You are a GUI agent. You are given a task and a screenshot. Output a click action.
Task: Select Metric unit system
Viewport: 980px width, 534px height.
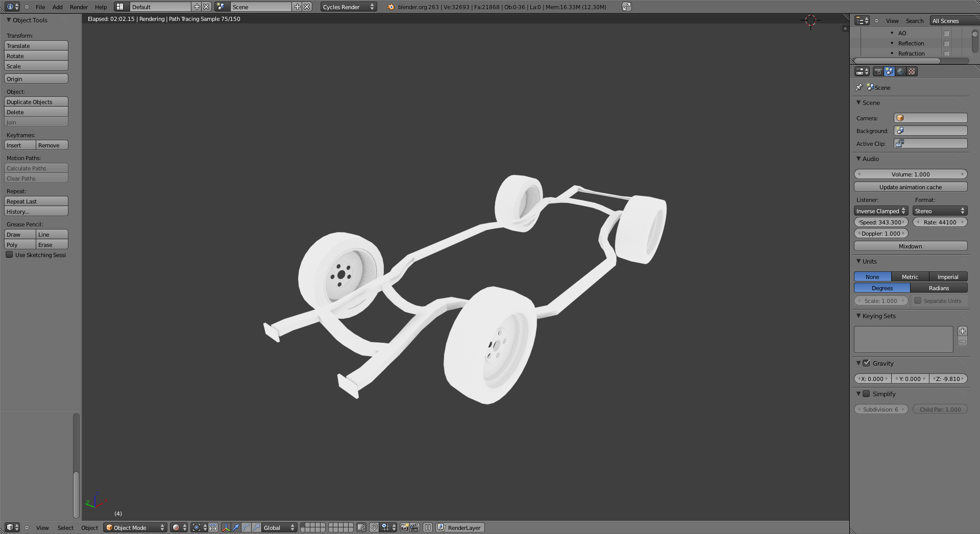pyautogui.click(x=910, y=276)
